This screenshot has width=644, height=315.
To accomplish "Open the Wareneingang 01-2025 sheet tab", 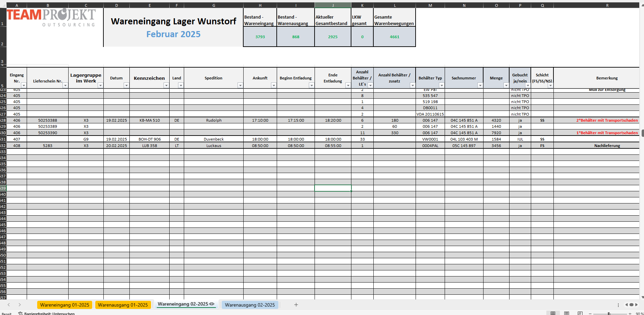I will click(65, 305).
